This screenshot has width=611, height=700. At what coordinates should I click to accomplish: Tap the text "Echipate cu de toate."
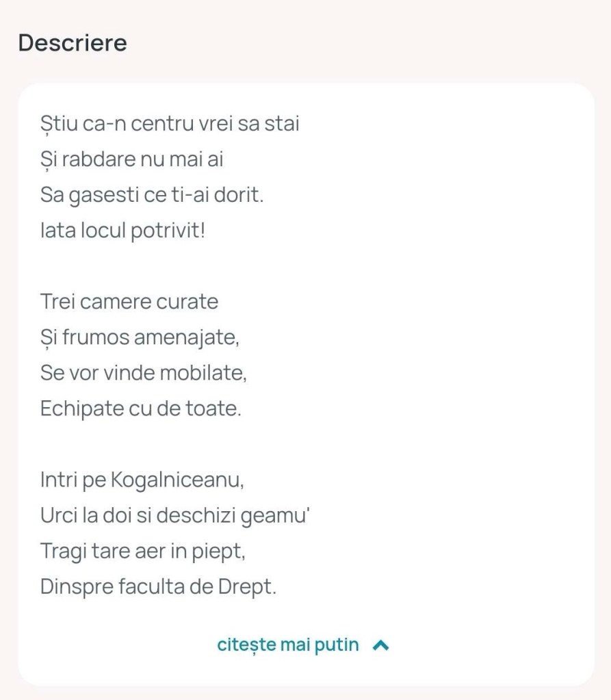point(141,409)
